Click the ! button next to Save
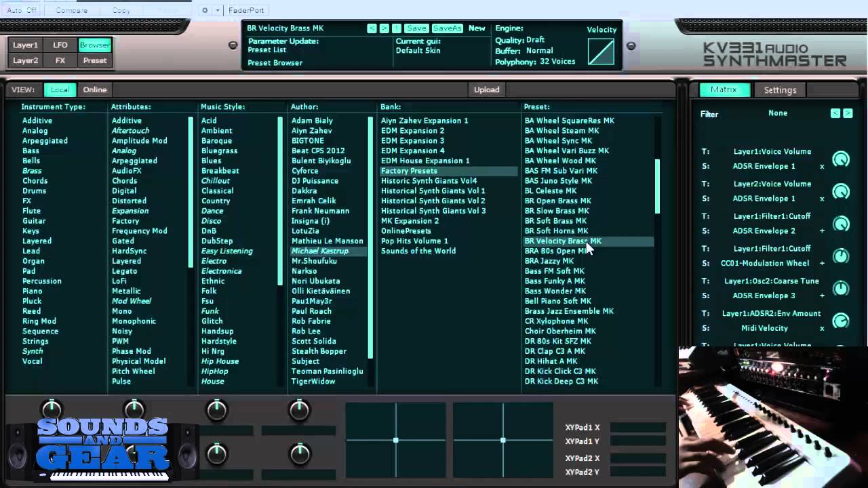Screen dimensions: 868x488 pyautogui.click(x=396, y=28)
